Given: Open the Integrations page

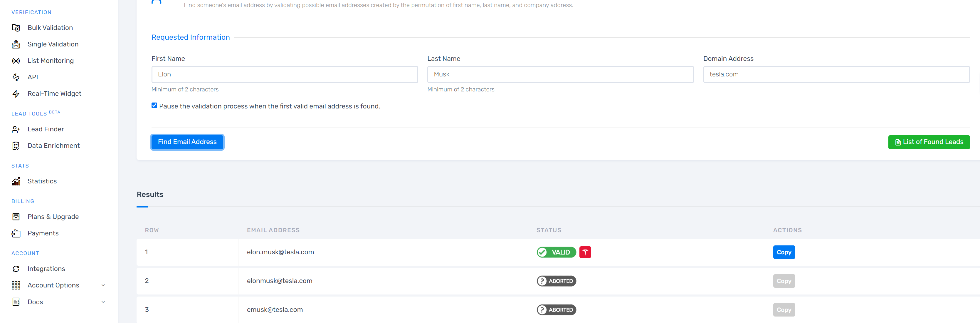Looking at the screenshot, I should [46, 269].
